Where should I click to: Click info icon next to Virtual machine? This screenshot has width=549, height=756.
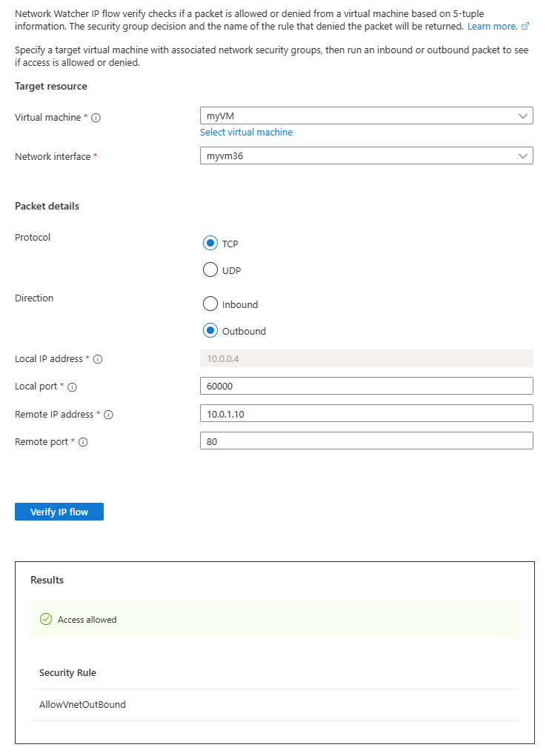(x=96, y=118)
